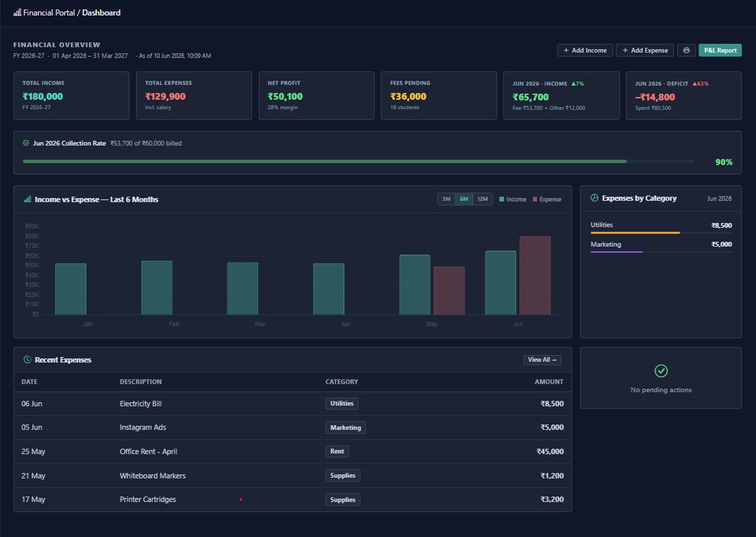The width and height of the screenshot is (756, 537).
Task: Click the Printer Cartridges description
Action: 148,499
